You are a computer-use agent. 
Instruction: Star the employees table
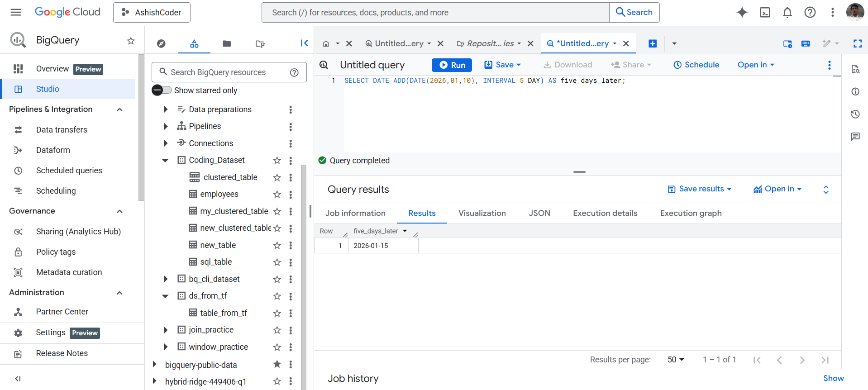click(x=277, y=194)
